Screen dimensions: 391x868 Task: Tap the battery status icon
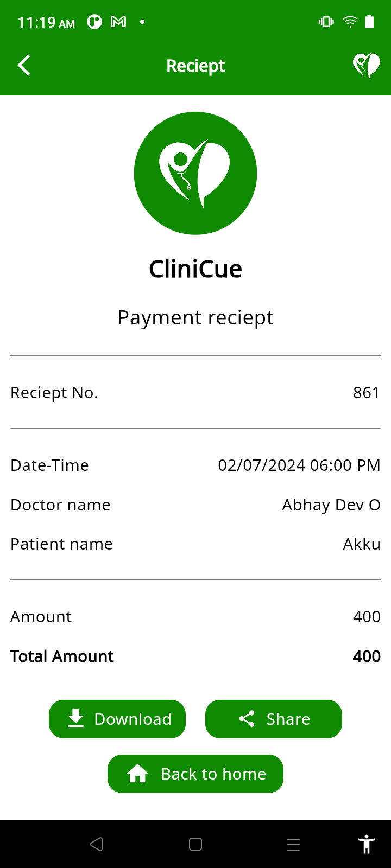[x=369, y=22]
